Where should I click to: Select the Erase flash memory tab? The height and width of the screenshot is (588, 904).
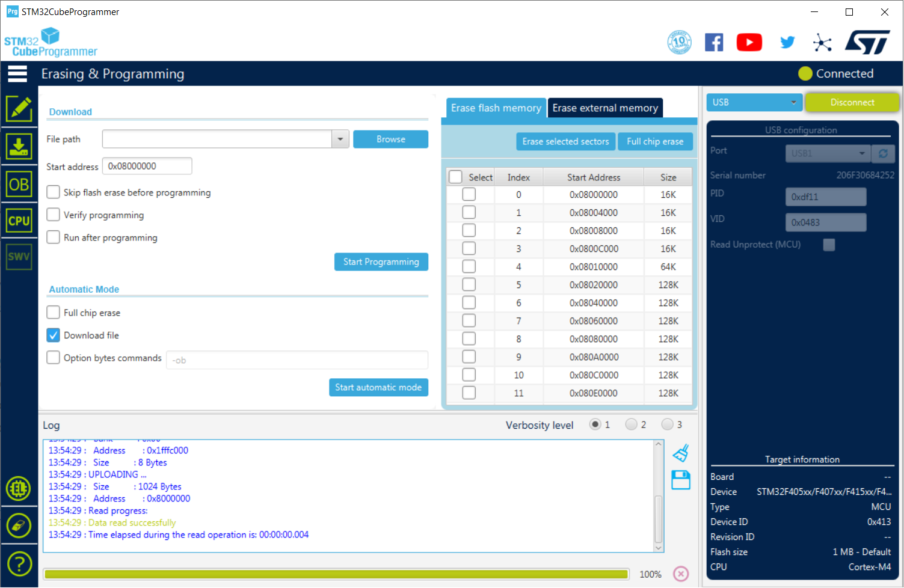496,108
